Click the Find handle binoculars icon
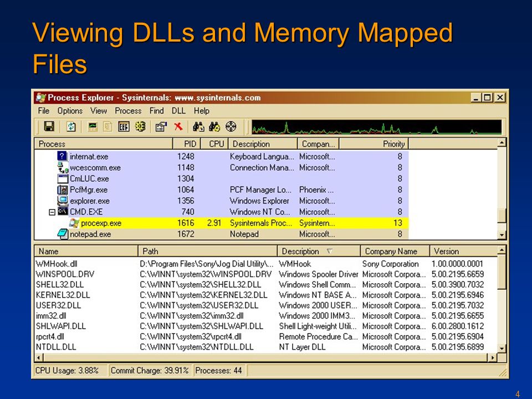 (x=198, y=126)
